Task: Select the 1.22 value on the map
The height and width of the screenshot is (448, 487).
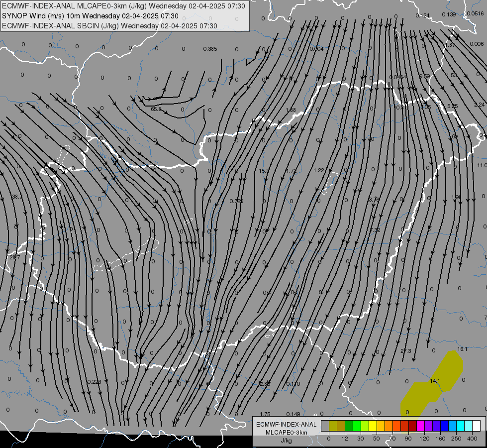Action: [319, 170]
